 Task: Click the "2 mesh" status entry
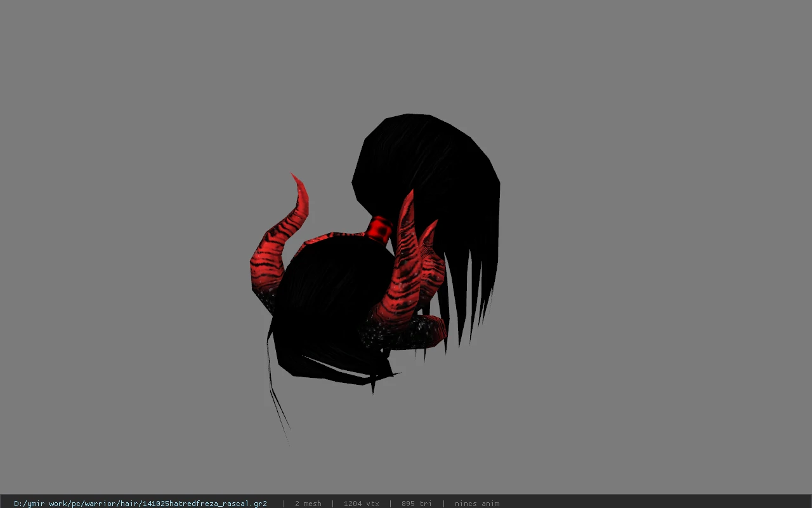pyautogui.click(x=308, y=504)
